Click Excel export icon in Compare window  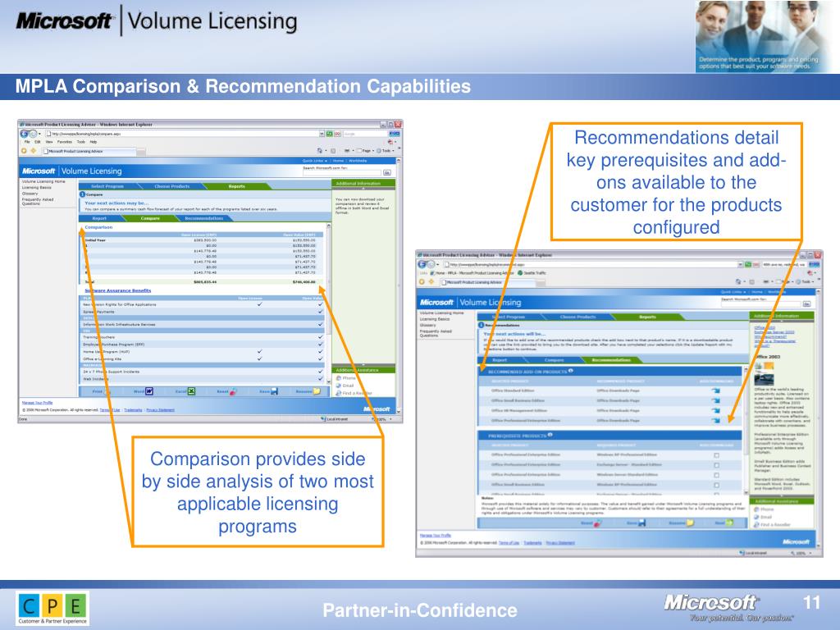pyautogui.click(x=191, y=391)
